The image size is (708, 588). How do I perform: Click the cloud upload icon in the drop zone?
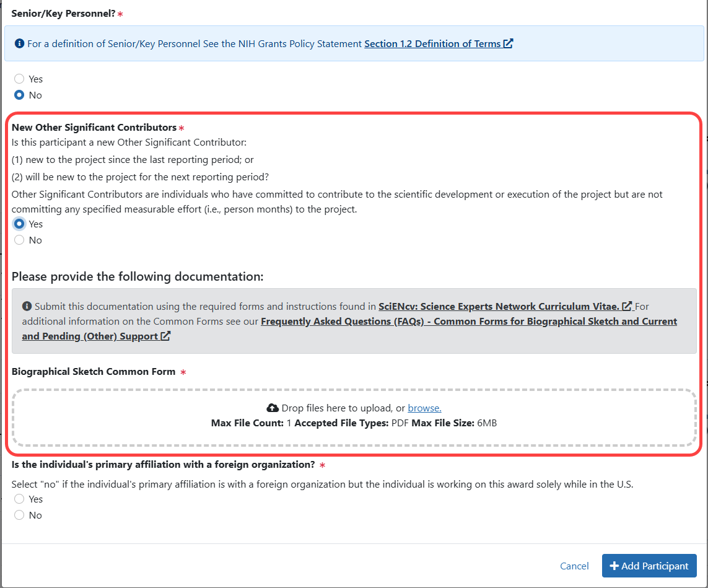pyautogui.click(x=273, y=408)
